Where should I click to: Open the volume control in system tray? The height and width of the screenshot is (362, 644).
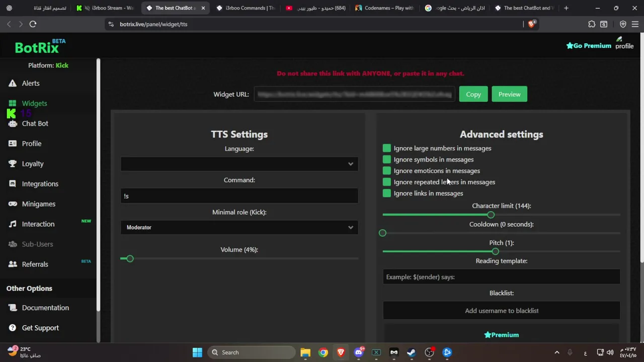pos(610,352)
